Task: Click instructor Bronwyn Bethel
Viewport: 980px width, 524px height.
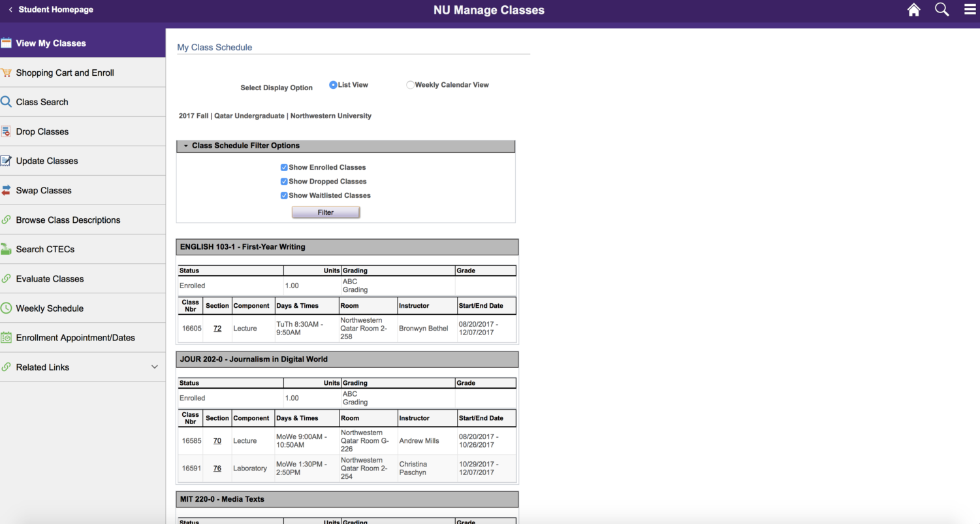Action: point(423,329)
